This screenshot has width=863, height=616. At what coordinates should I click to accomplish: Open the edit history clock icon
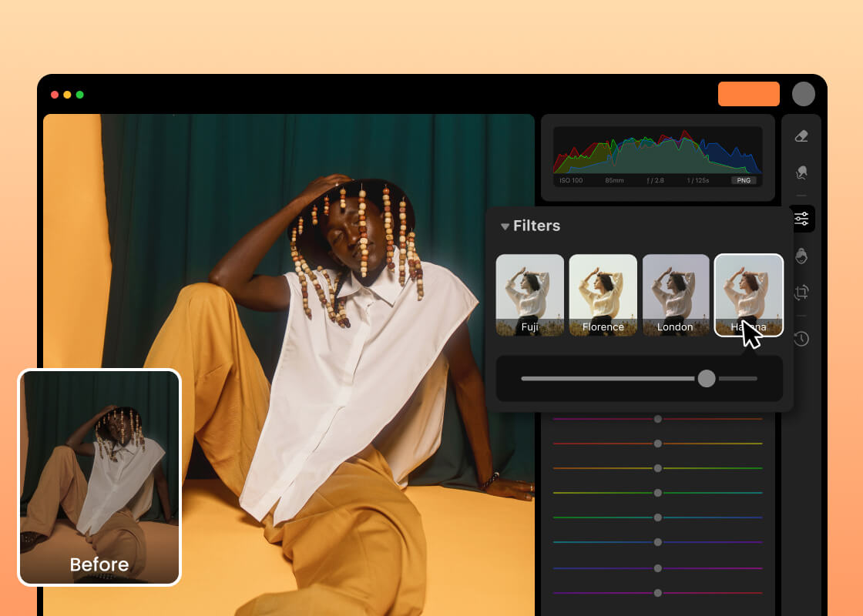pyautogui.click(x=801, y=339)
